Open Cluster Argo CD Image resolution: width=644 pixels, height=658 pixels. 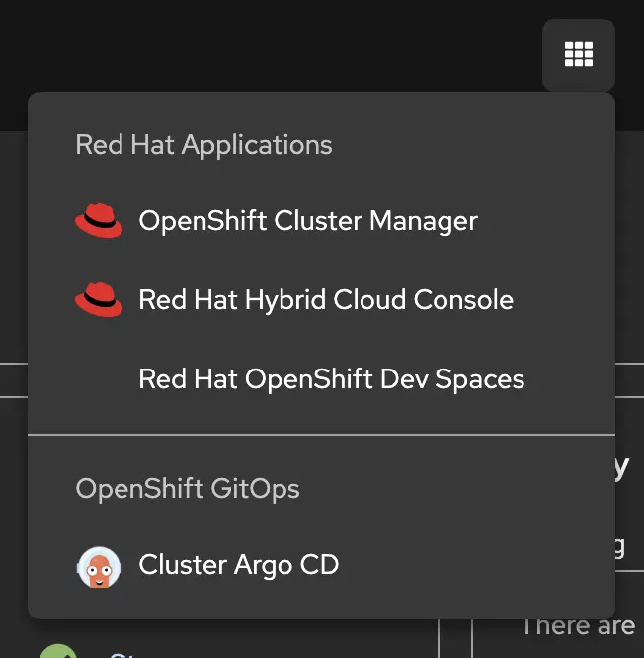239,565
